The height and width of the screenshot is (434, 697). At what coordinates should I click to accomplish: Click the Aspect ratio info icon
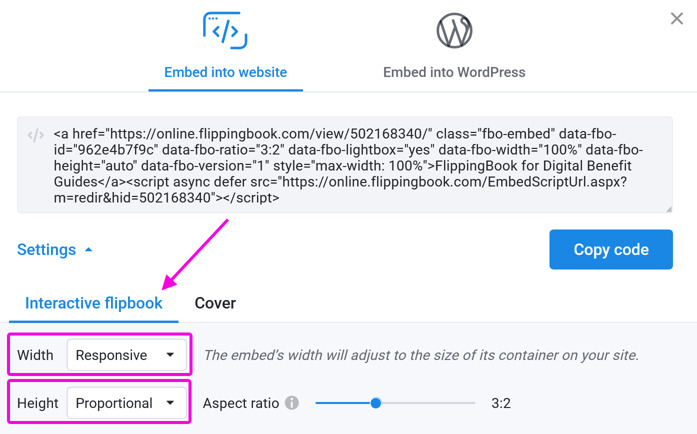coord(292,403)
